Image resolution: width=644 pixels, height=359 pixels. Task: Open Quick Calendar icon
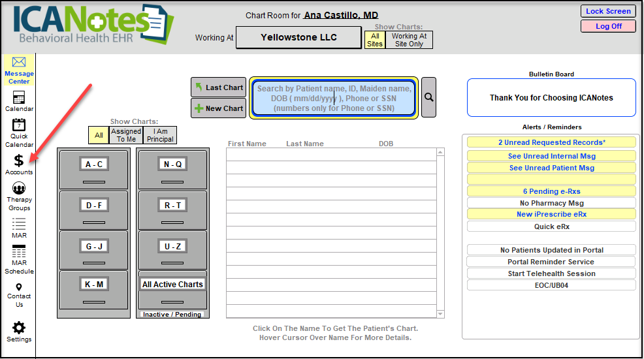pyautogui.click(x=19, y=125)
